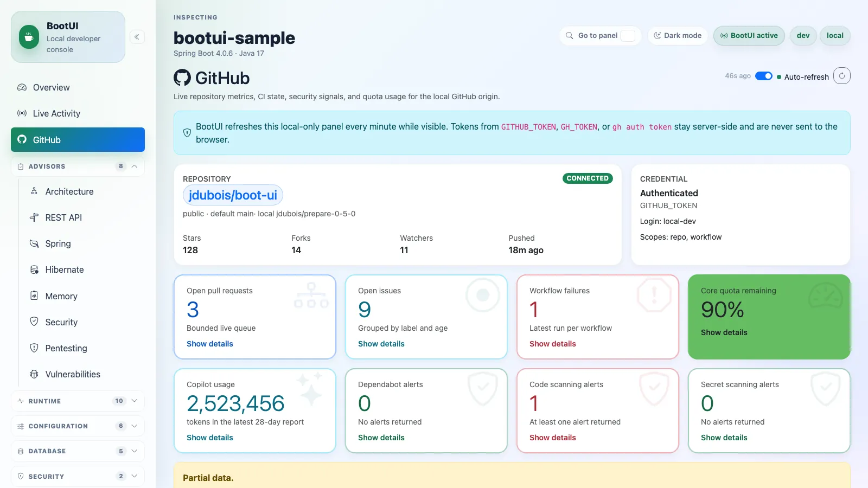The width and height of the screenshot is (868, 488).
Task: Click the shield icon in the info banner
Action: point(187,133)
